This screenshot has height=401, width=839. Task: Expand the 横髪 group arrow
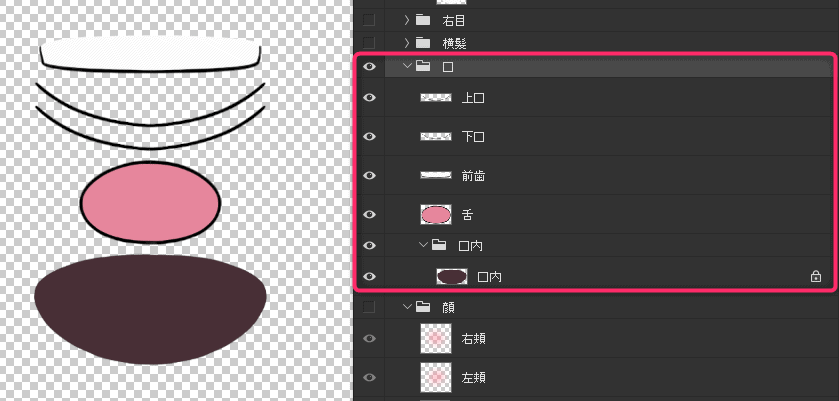[406, 42]
